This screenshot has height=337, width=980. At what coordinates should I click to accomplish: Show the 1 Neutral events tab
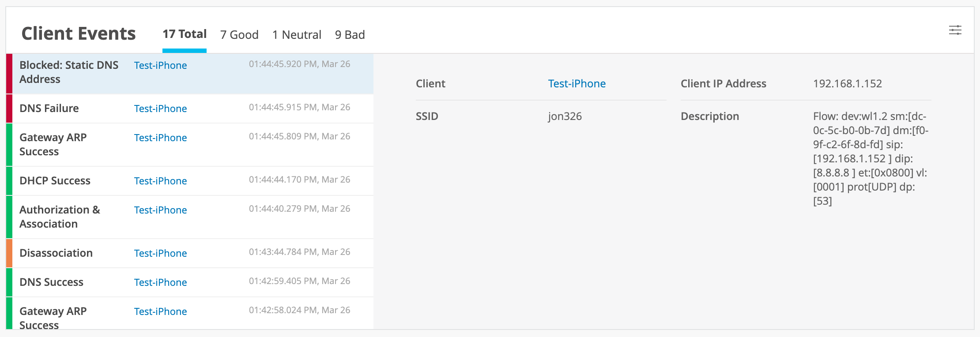click(297, 35)
